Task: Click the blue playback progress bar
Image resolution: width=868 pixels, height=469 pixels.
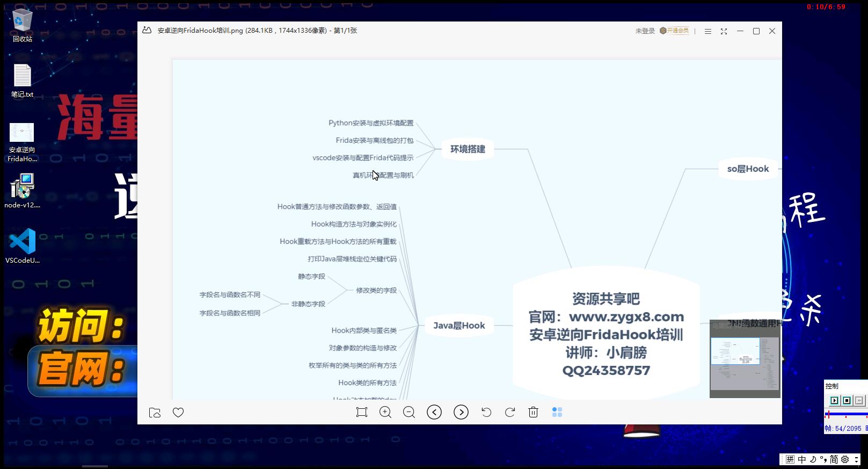Action: tap(846, 414)
